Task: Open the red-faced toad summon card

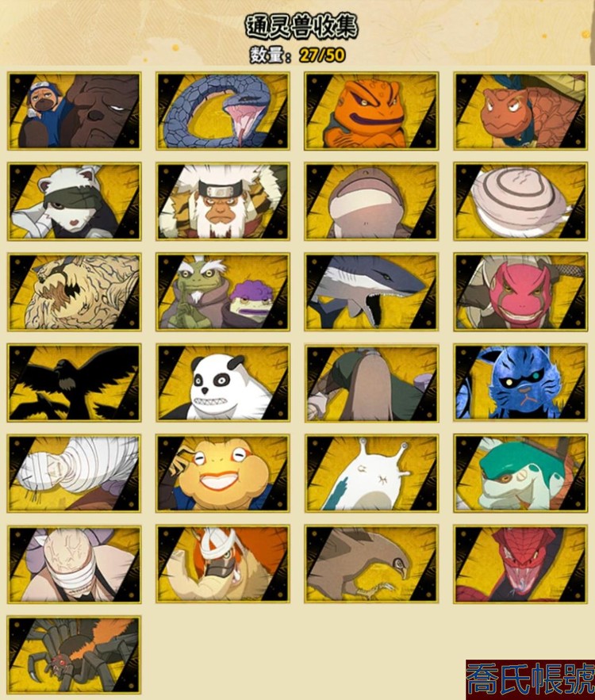Action: click(520, 293)
